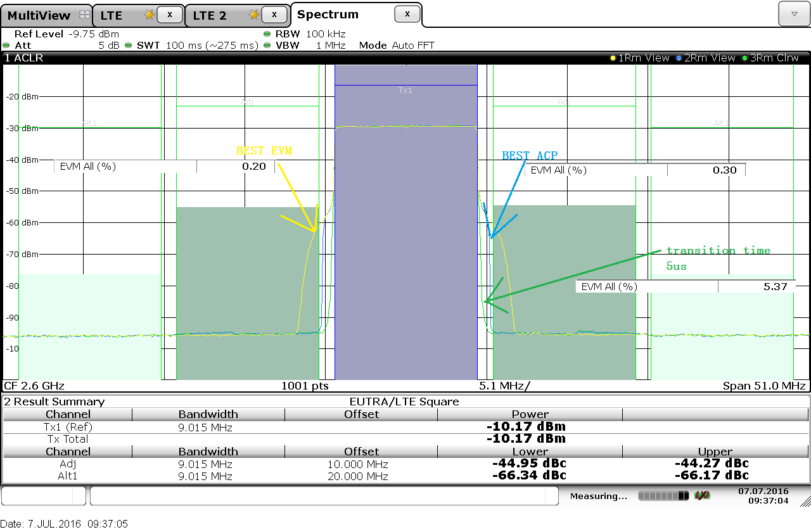Select the Mode Auto FFT setting

click(x=397, y=46)
